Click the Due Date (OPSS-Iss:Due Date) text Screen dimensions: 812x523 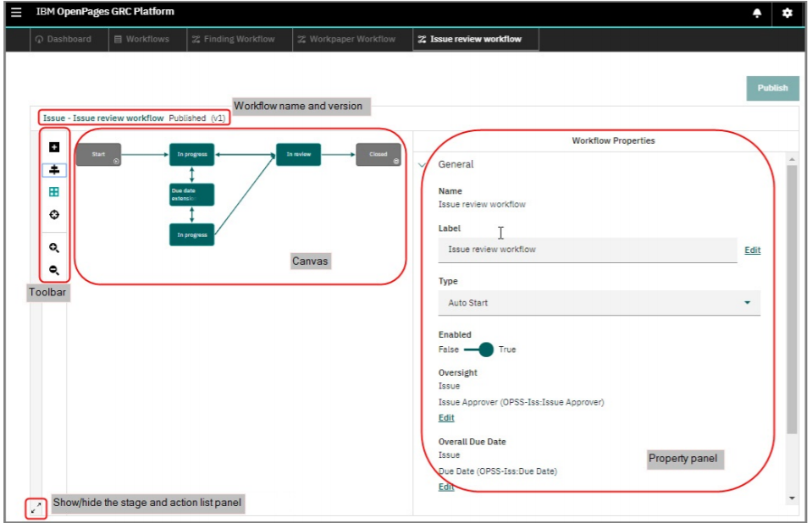click(498, 471)
